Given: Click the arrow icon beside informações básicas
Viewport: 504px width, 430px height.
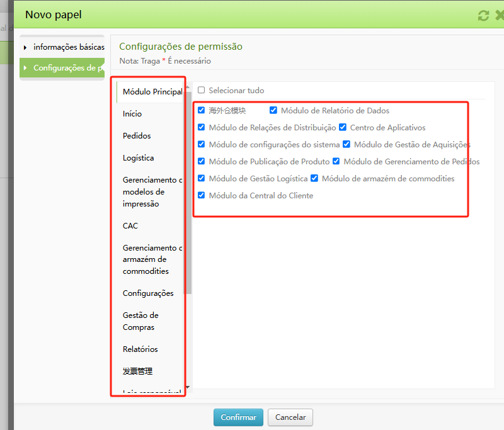Looking at the screenshot, I should coord(26,47).
